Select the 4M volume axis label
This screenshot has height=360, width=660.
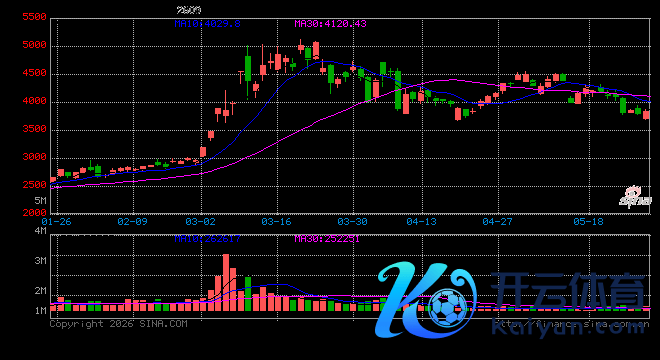pos(40,231)
